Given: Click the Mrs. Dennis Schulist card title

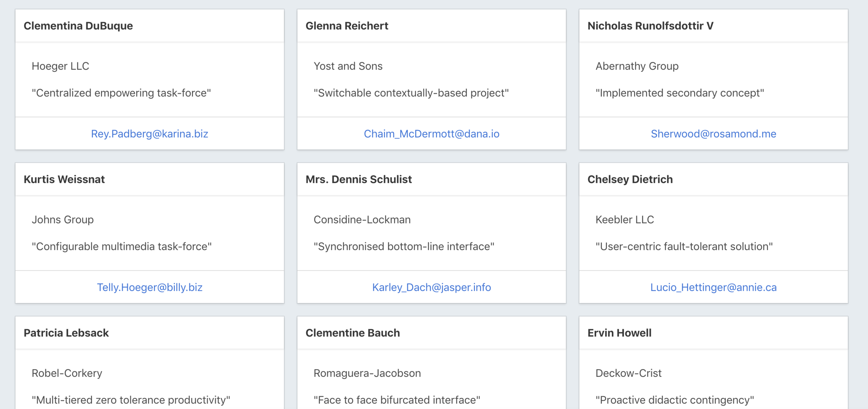Looking at the screenshot, I should [x=359, y=179].
